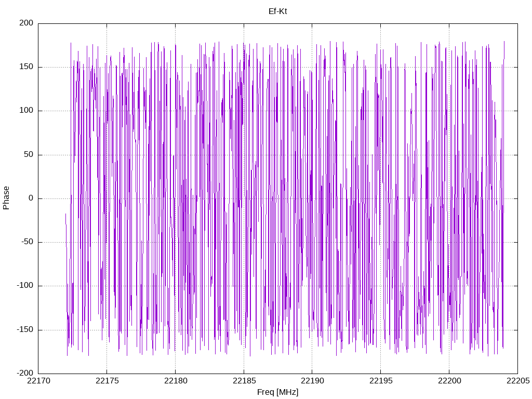Screen dimensions: 532x399
Task: Click the -150 y-axis tick label
Action: (x=25, y=329)
